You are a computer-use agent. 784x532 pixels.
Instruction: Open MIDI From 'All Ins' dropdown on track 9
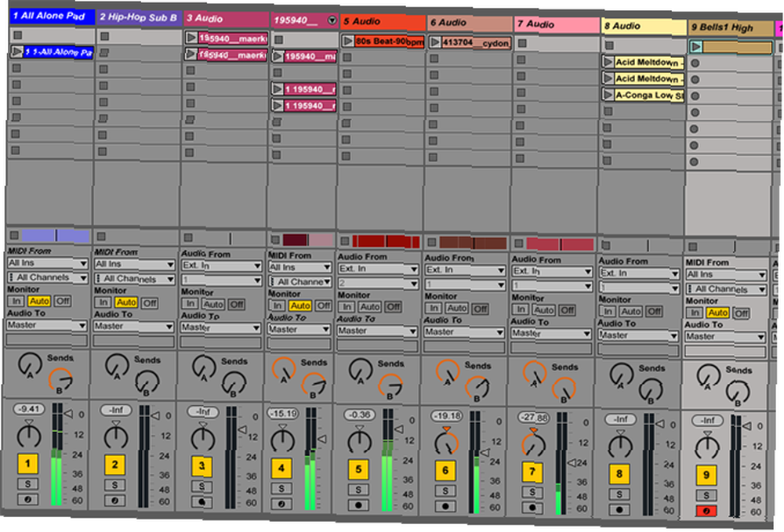[725, 274]
